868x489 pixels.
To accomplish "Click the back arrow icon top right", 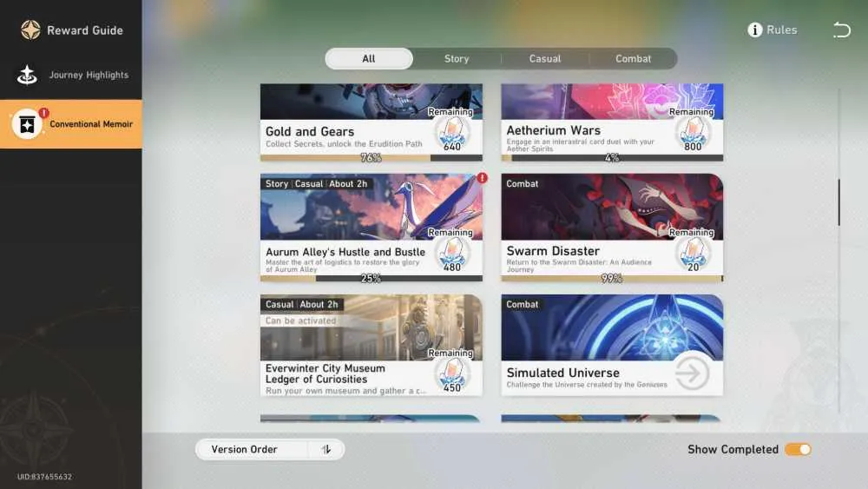I will click(841, 30).
